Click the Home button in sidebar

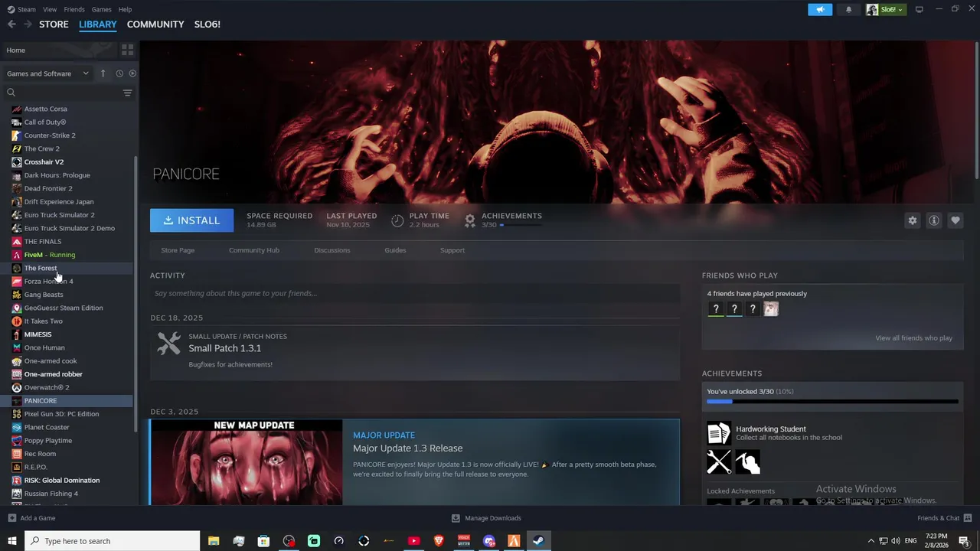point(60,50)
